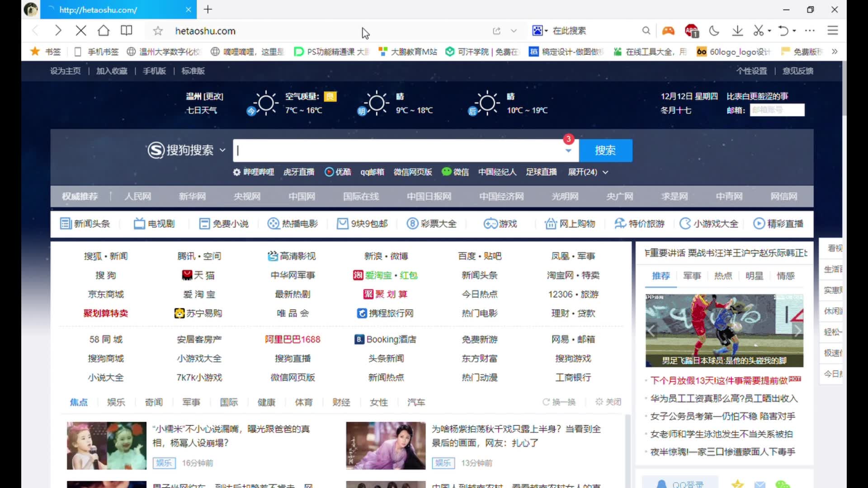Open search box suggestion dropdown arrow
The width and height of the screenshot is (868, 488).
568,151
